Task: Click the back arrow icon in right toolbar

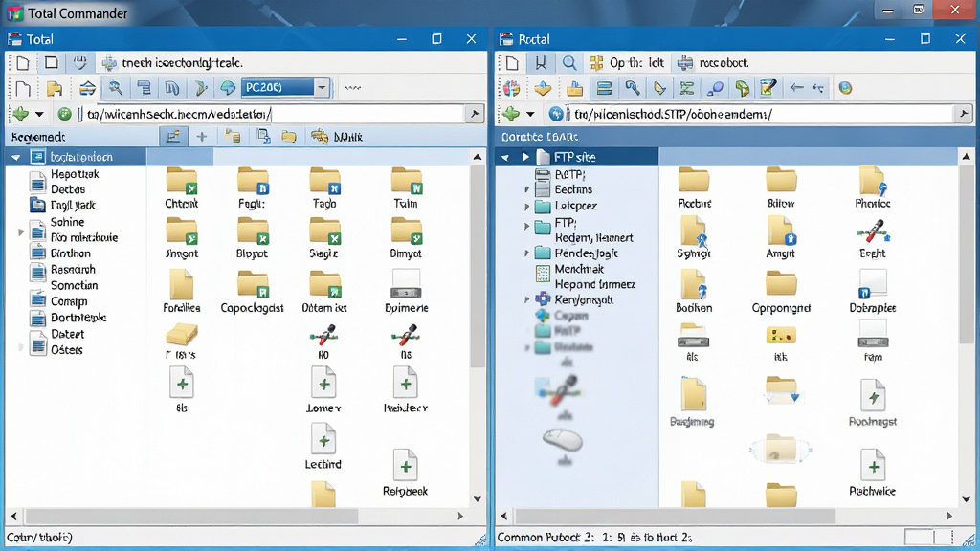Action: [796, 88]
